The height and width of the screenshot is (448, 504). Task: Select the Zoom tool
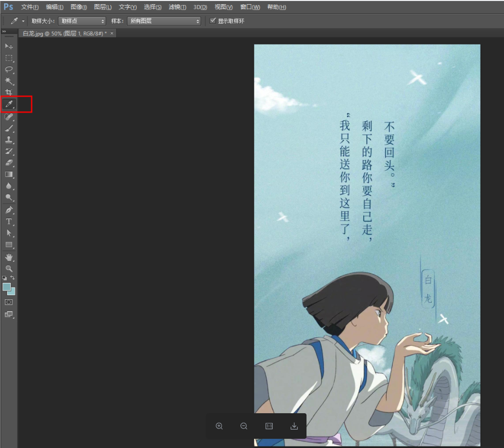[8, 268]
